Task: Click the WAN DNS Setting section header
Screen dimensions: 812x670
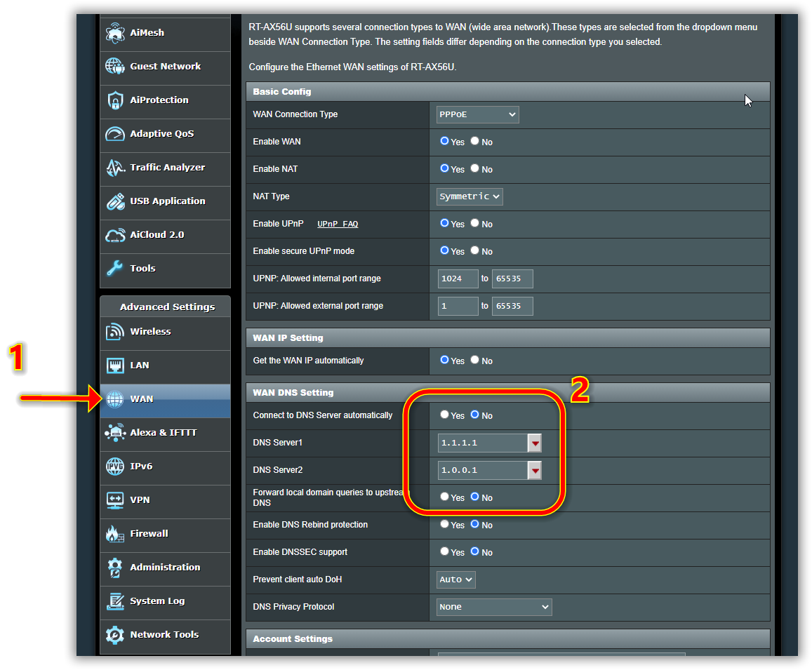Action: click(508, 393)
